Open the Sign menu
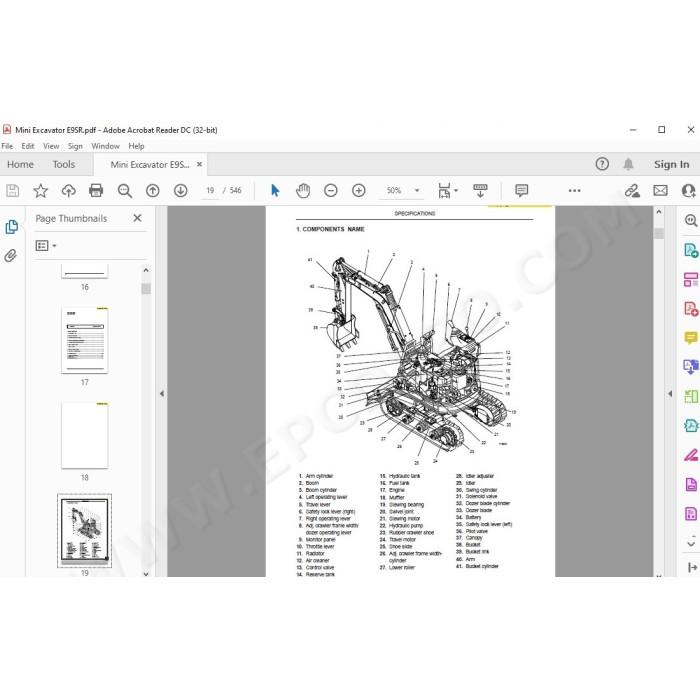The height and width of the screenshot is (700, 700). pyautogui.click(x=75, y=146)
